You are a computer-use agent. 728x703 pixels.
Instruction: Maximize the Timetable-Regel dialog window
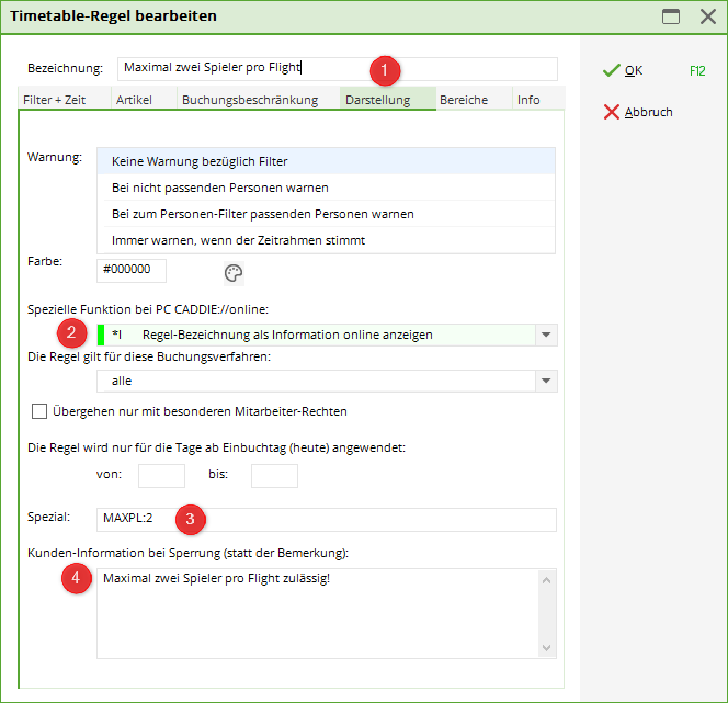pos(670,16)
